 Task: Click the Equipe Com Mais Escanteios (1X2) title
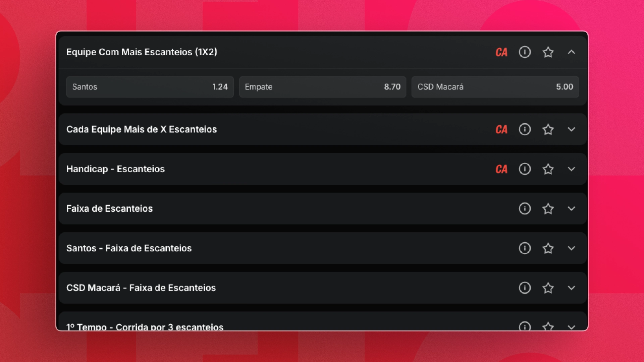(142, 52)
